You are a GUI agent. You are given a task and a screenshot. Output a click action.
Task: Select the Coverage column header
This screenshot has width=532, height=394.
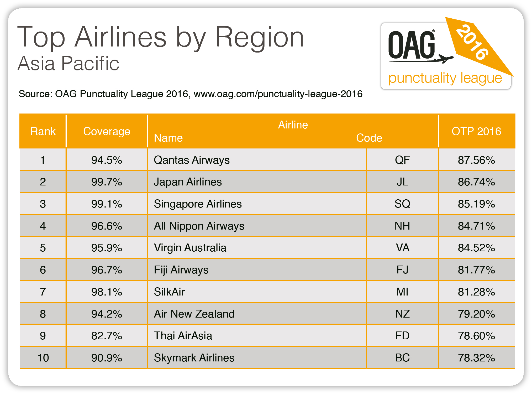pyautogui.click(x=107, y=131)
